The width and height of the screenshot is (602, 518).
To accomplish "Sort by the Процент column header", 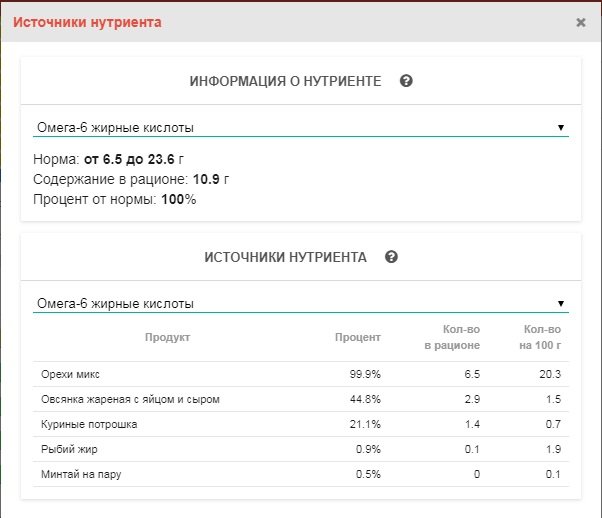I will (357, 337).
